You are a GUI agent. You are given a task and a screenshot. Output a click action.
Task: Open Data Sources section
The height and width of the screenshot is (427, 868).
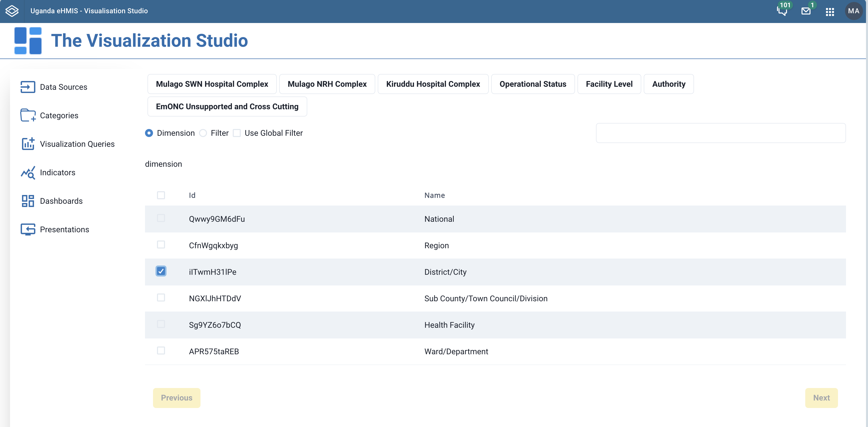pyautogui.click(x=63, y=87)
